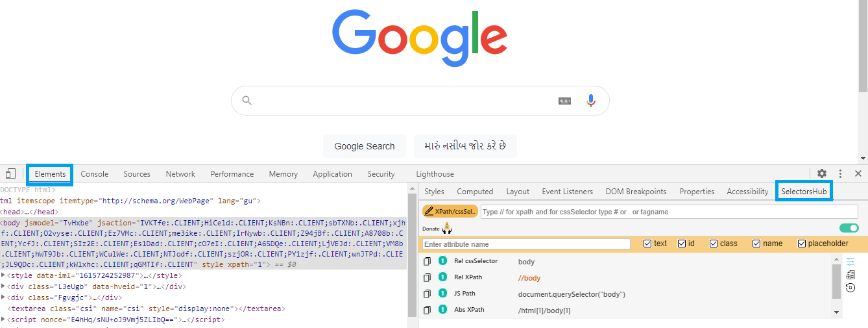
Task: Click the match count badge beside Rel cssSelector
Action: 442,261
